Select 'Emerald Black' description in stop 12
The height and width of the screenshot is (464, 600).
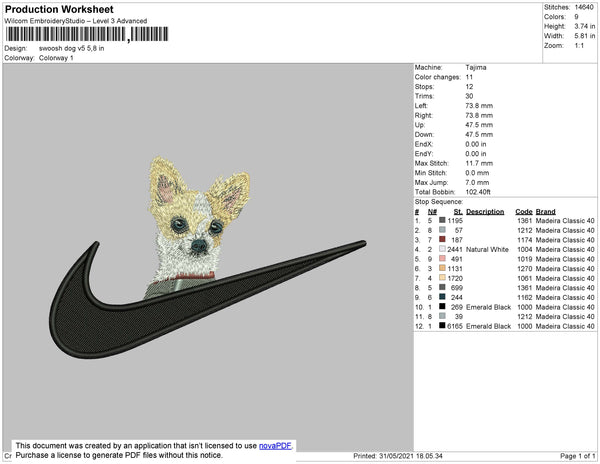(x=489, y=326)
